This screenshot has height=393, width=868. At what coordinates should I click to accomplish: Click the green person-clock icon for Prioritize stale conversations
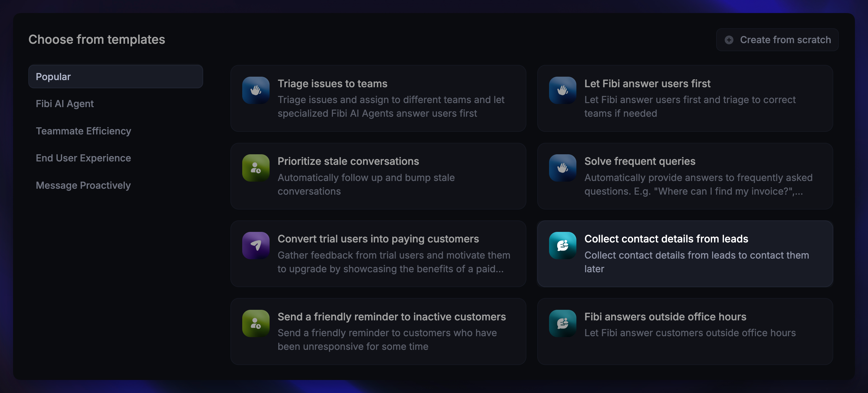(x=256, y=168)
